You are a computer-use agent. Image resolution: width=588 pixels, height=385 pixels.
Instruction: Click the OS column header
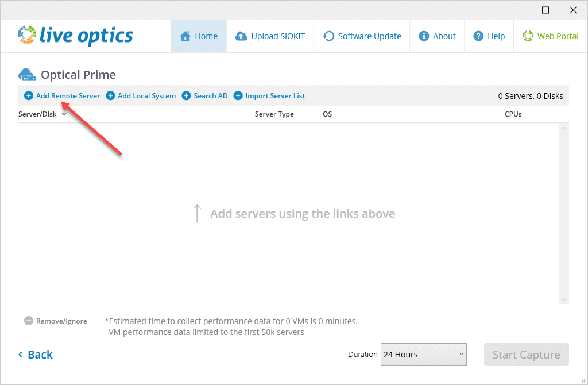point(327,114)
